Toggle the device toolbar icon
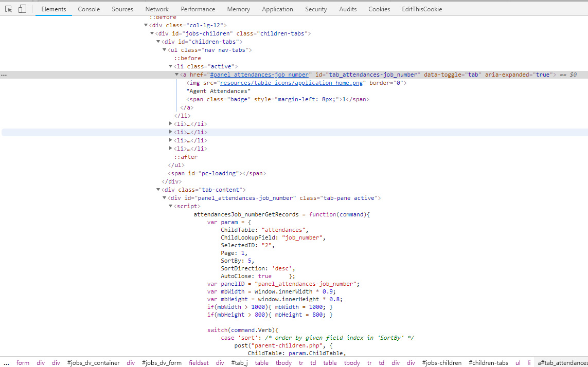This screenshot has height=367, width=588. (22, 9)
